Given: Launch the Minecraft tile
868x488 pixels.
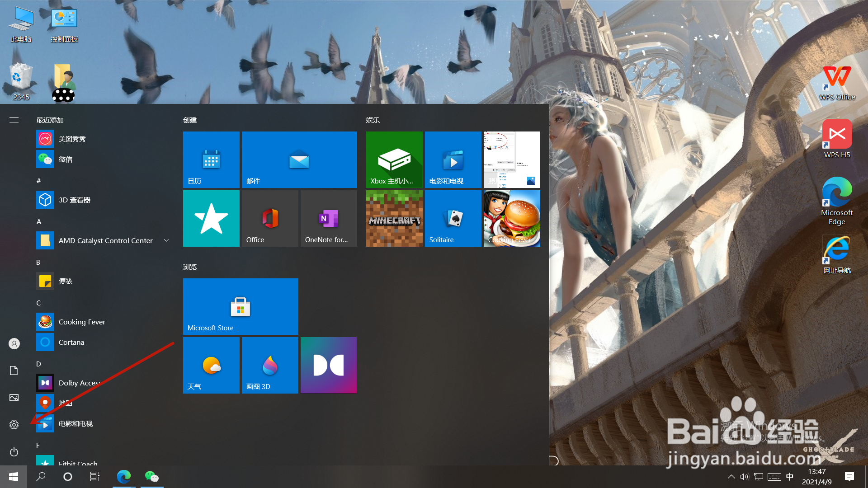Looking at the screenshot, I should (x=394, y=218).
